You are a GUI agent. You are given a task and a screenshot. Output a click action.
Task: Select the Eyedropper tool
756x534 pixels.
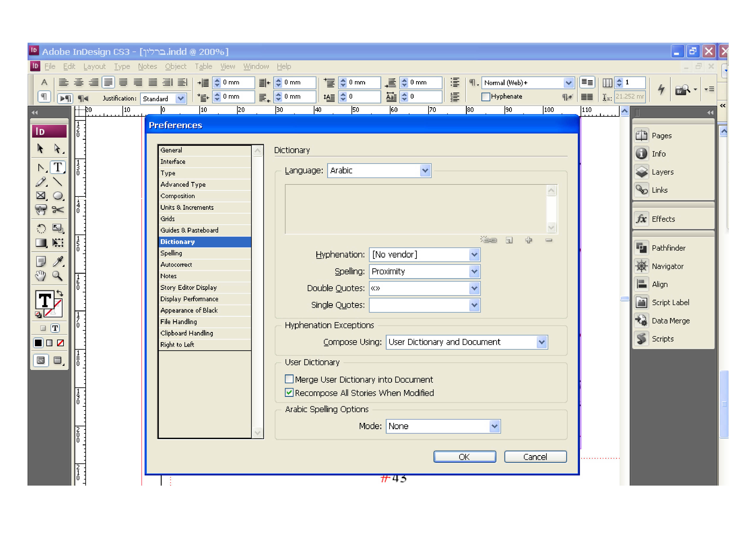58,262
